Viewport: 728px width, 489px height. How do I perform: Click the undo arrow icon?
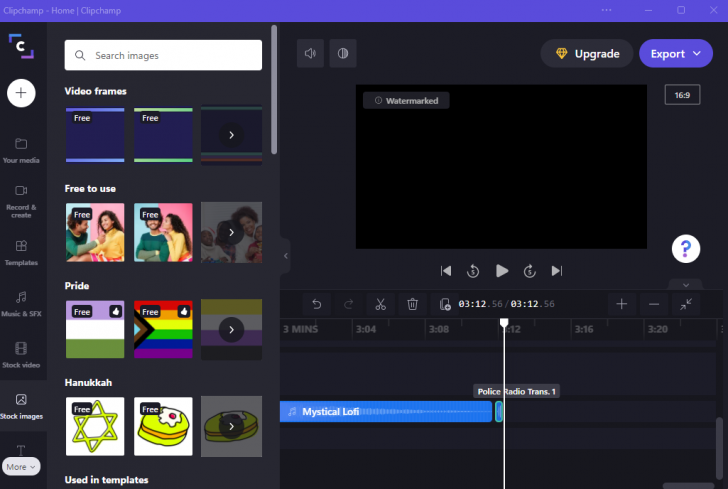tap(317, 304)
